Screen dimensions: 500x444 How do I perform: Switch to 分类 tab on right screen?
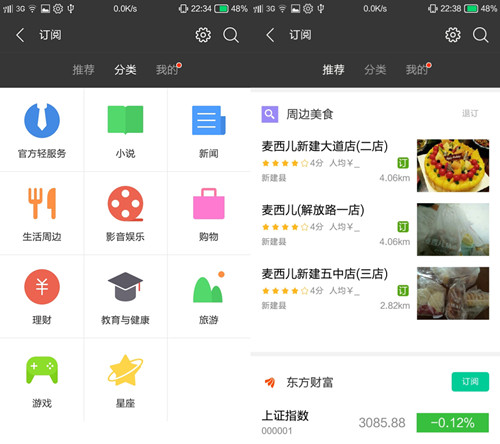coord(375,70)
